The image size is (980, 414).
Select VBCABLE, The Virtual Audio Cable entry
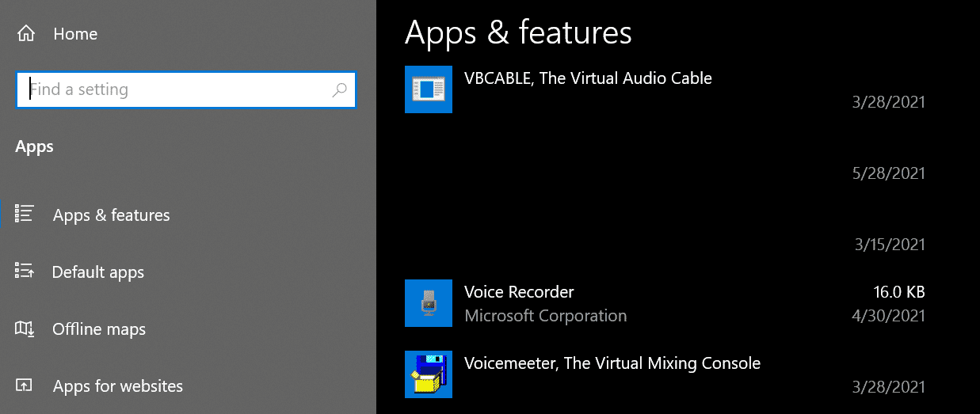tap(588, 78)
